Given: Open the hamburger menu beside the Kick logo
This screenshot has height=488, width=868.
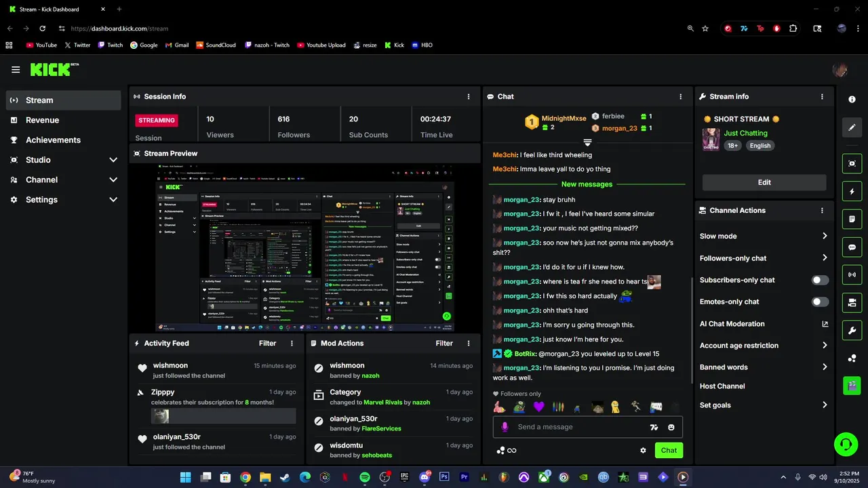Looking at the screenshot, I should 16,69.
